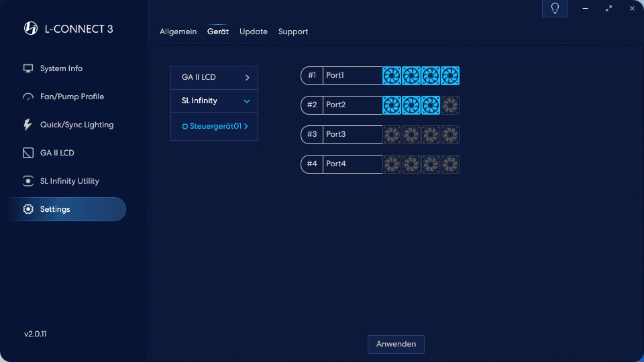
Task: Open System Info from sidebar
Action: pyautogui.click(x=61, y=68)
